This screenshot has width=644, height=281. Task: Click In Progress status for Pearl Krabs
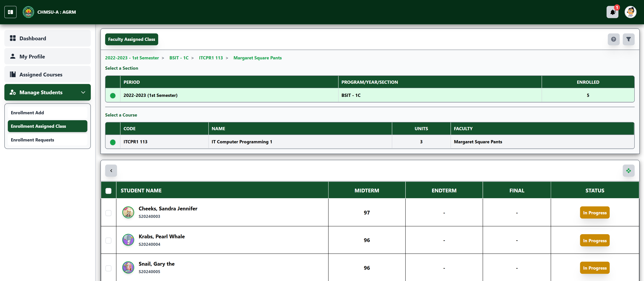595,241
